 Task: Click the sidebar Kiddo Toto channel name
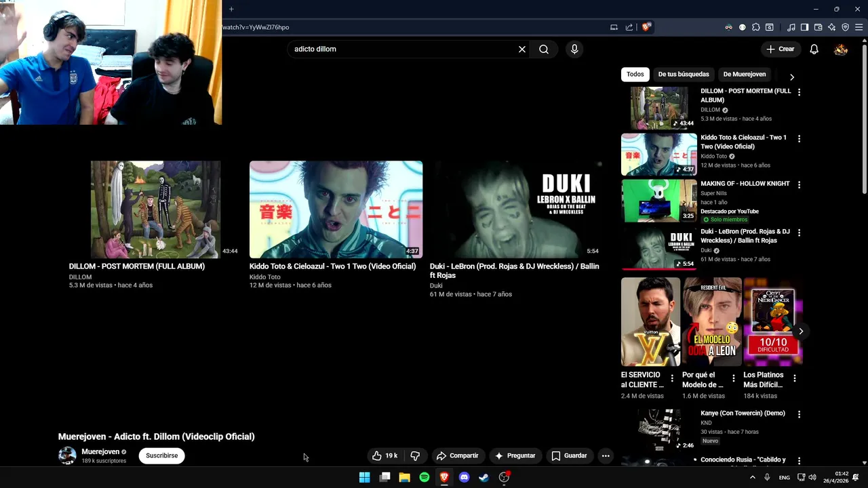pyautogui.click(x=713, y=156)
